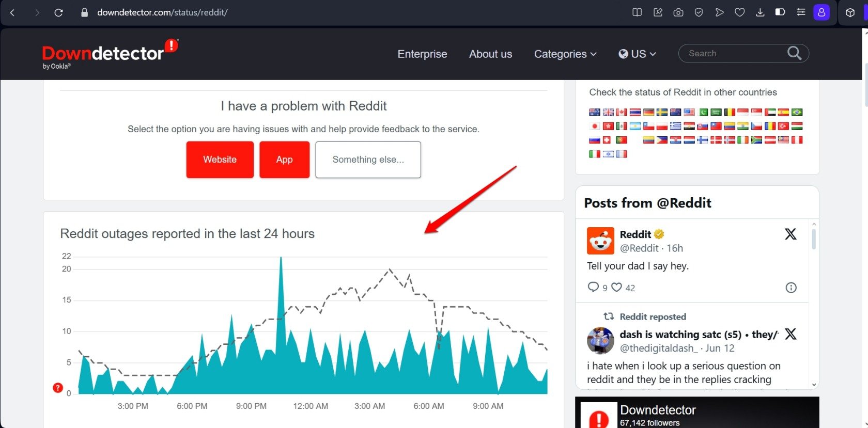Select the South Africa flag

pos(756,140)
